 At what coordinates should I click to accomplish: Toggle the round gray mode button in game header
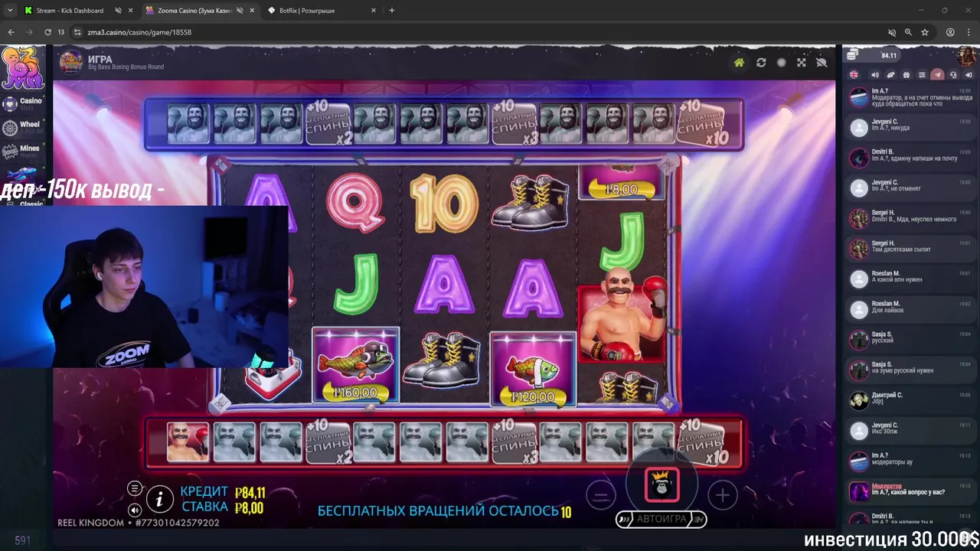(781, 63)
